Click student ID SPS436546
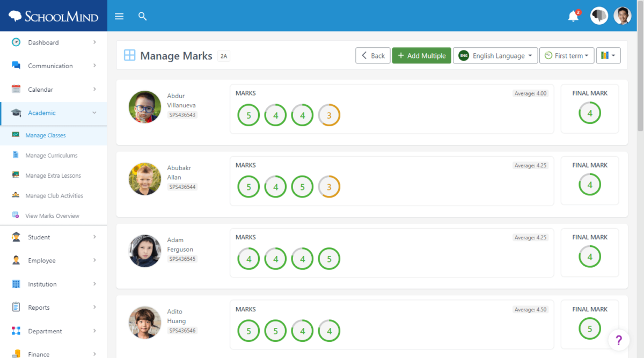 click(182, 331)
